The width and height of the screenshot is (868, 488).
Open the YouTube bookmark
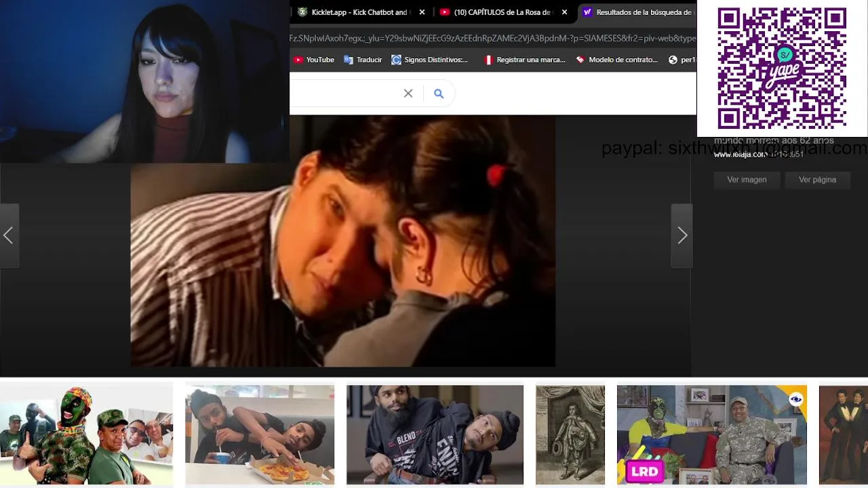tap(313, 60)
